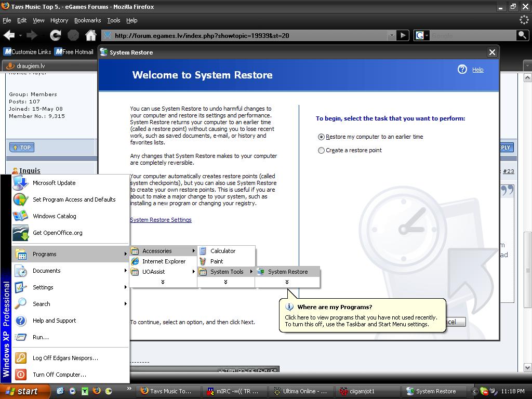Open Firefox File menu

coord(7,20)
